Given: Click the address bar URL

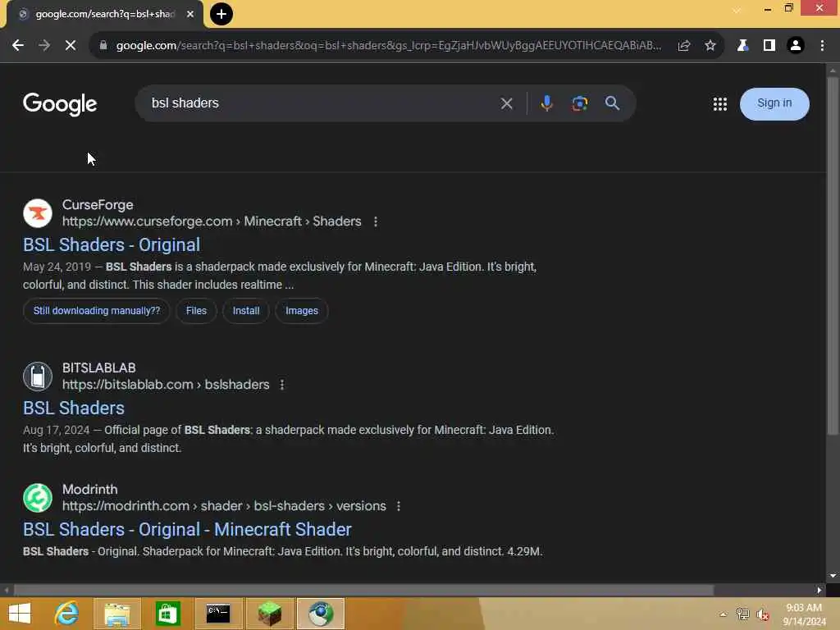Looking at the screenshot, I should click(x=388, y=46).
